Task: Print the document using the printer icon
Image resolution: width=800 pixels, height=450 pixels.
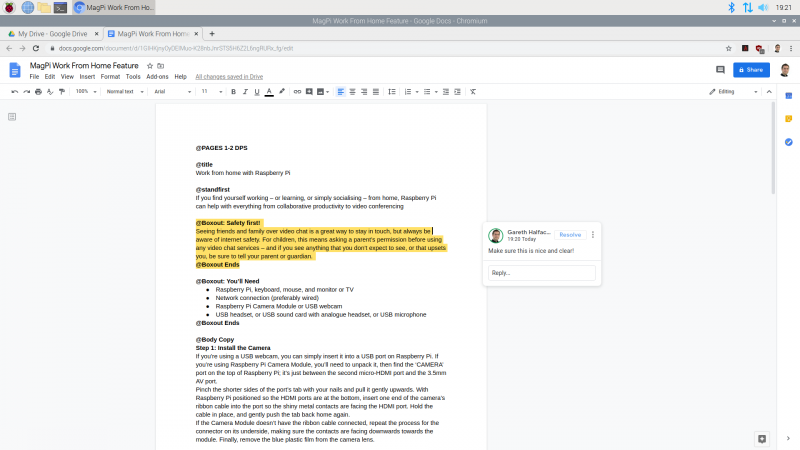Action: [x=39, y=91]
